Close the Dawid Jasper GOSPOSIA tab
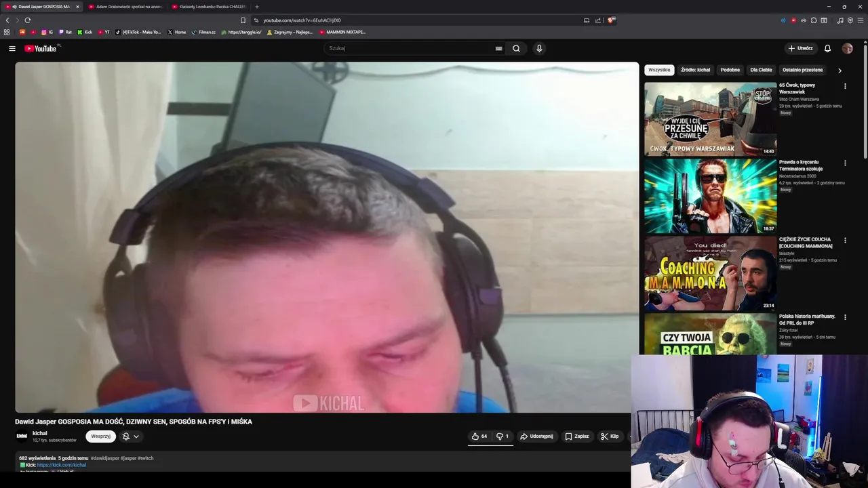 [x=77, y=7]
